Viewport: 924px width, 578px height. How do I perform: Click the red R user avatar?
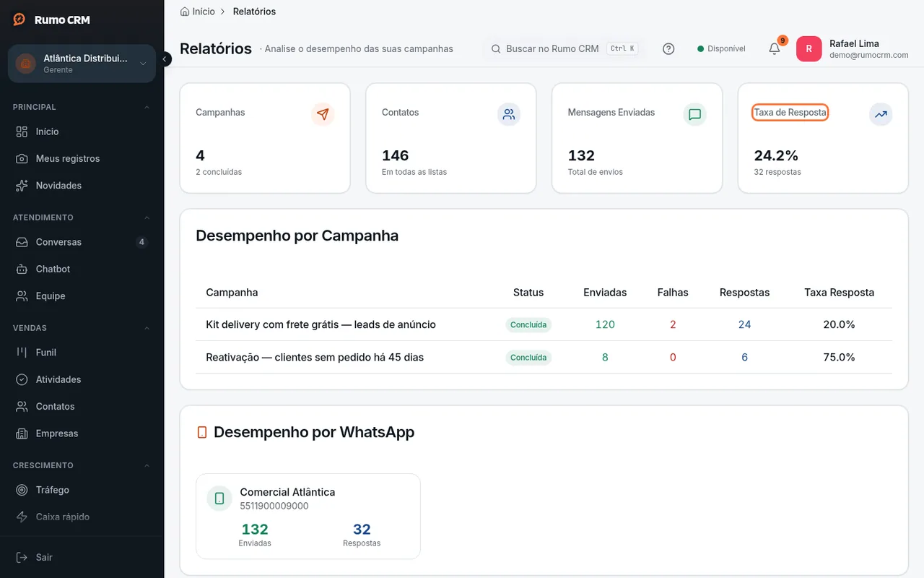pos(808,49)
